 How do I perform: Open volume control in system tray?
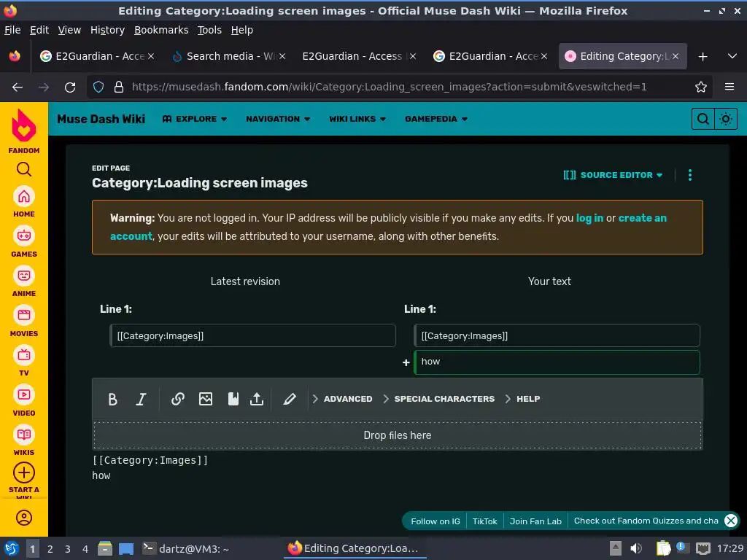636,548
